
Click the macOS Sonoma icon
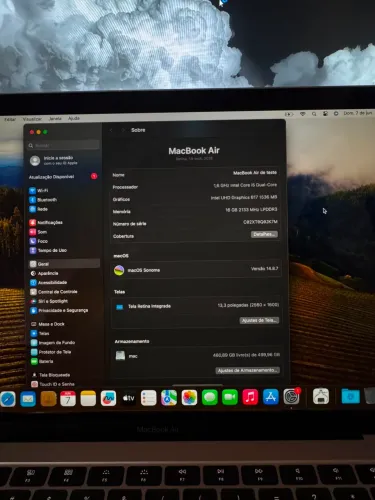tap(119, 270)
